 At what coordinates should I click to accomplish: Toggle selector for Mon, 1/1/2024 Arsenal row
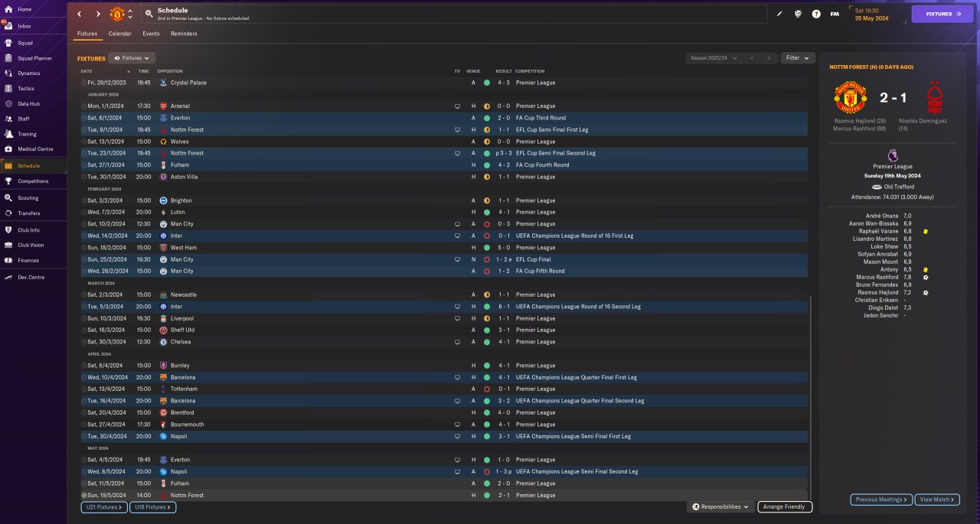pyautogui.click(x=83, y=106)
